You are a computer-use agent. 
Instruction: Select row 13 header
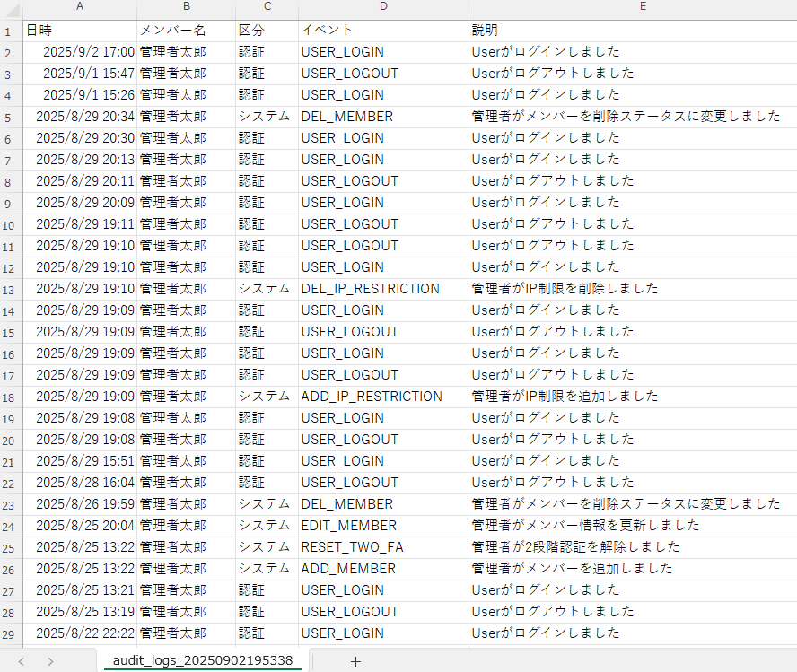11,289
